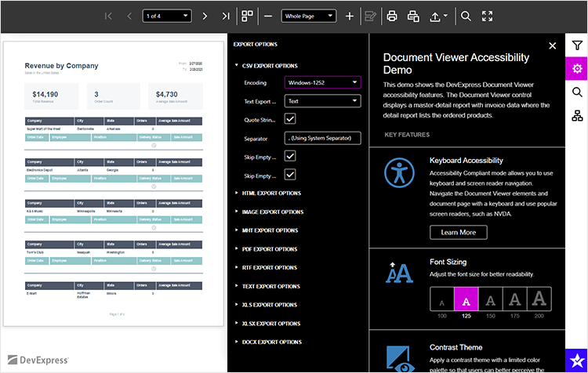
Task: Zoom out with the minus icon
Action: pyautogui.click(x=268, y=16)
